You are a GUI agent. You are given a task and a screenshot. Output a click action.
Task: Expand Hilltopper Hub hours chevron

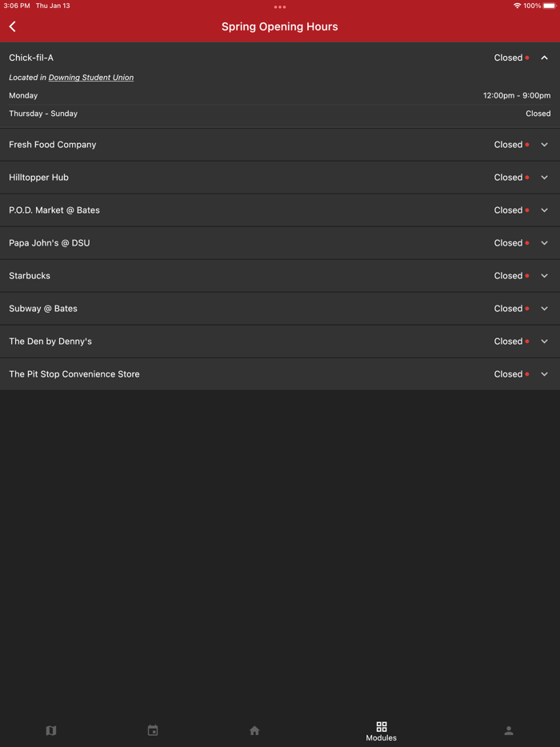(x=544, y=178)
